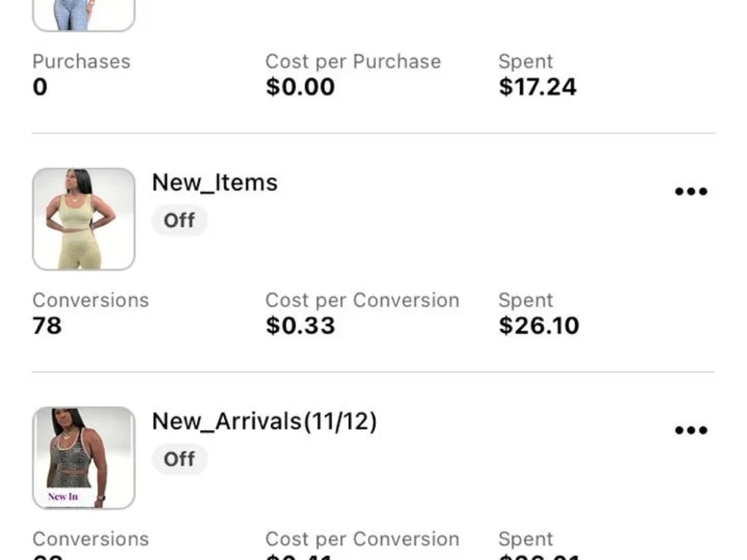Image resolution: width=747 pixels, height=560 pixels.
Task: Select the New_Arrivals(11/12) campaign title
Action: (x=264, y=422)
